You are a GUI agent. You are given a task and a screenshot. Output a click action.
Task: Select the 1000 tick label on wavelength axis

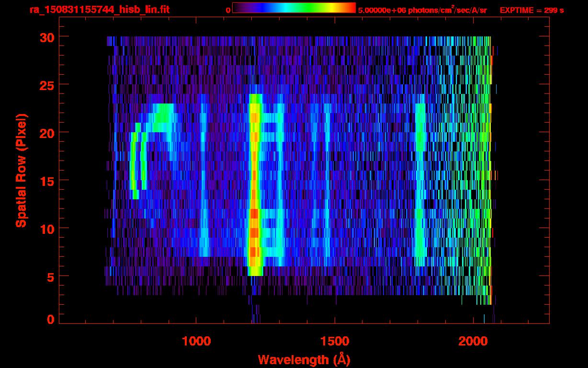tap(196, 341)
